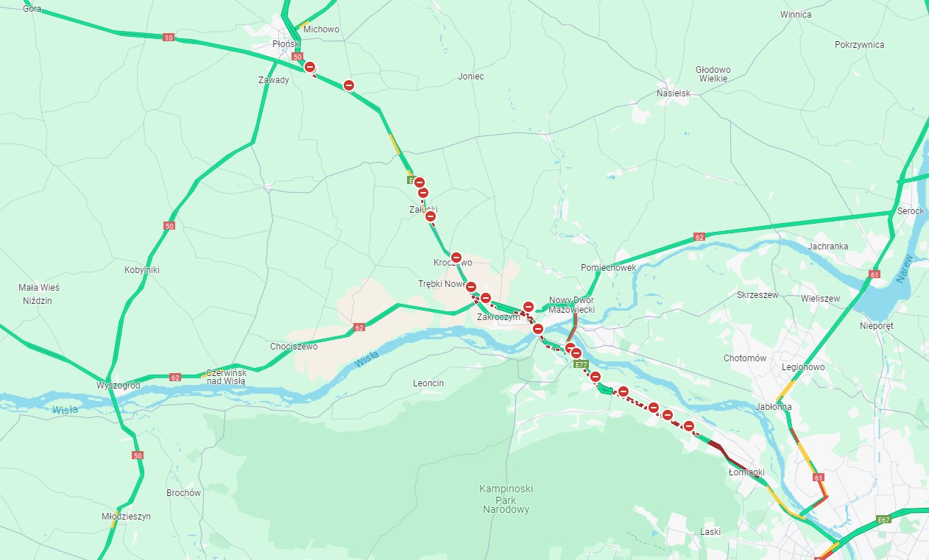Select the closure icon next to Trębki Nowe
This screenshot has width=929, height=560.
point(472,287)
